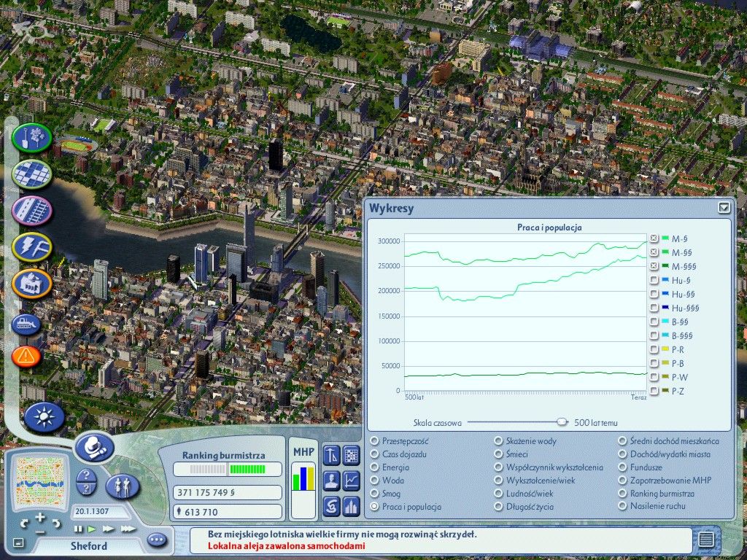The image size is (747, 560).
Task: Uncheck the M-§ graph line checkbox
Action: tap(654, 238)
